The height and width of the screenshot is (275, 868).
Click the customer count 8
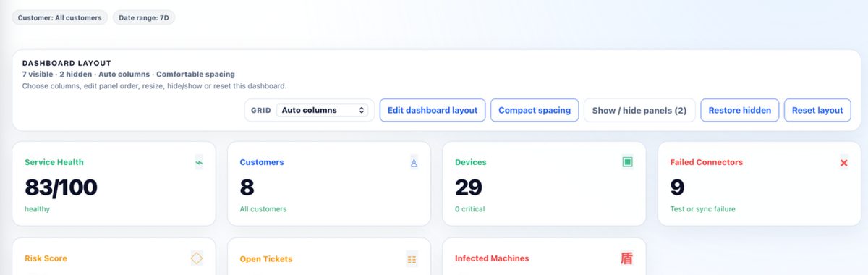247,187
